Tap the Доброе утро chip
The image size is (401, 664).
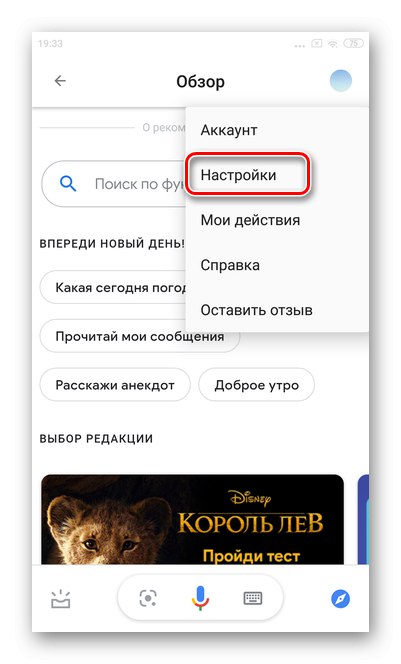click(257, 385)
